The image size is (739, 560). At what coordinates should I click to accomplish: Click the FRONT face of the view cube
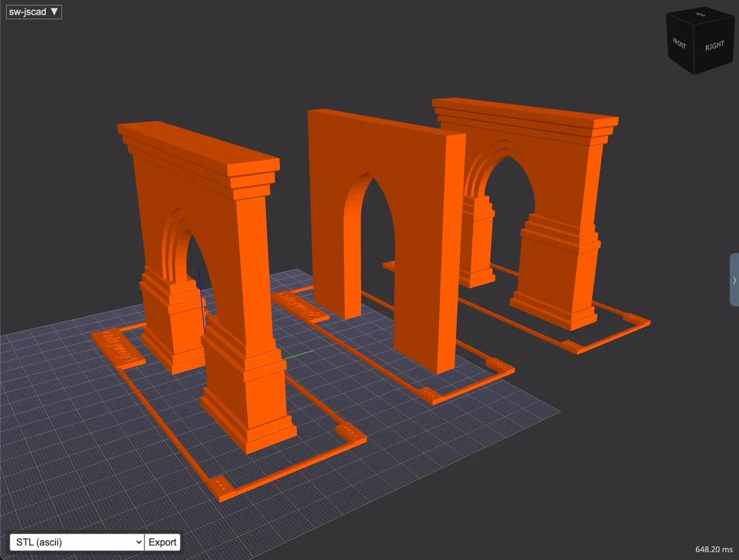[679, 43]
